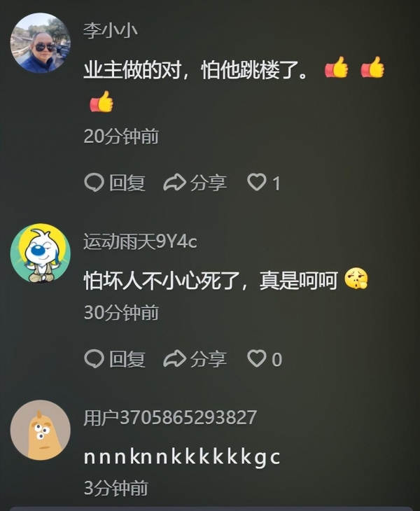Open 运动雨天9Y4c's cartoon avatar
420x511 pixels.
41,253
